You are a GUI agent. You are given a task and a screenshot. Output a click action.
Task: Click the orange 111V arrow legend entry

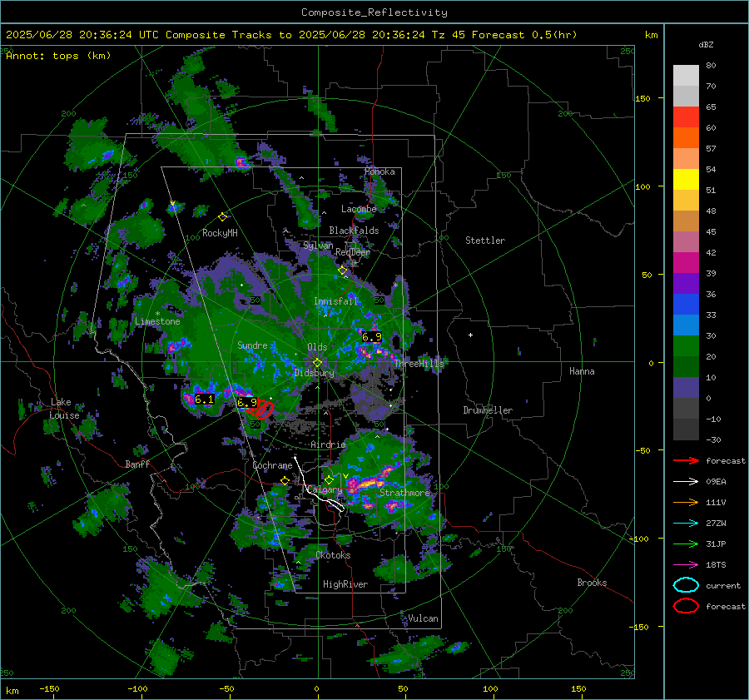686,502
